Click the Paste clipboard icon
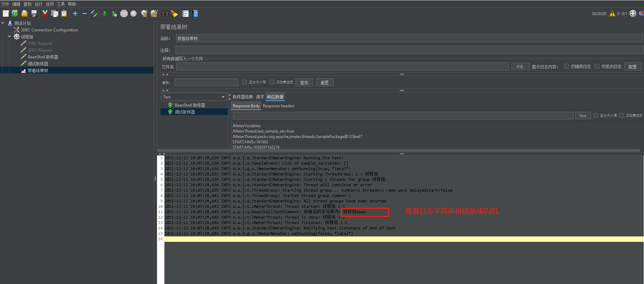644x284 pixels. point(64,13)
